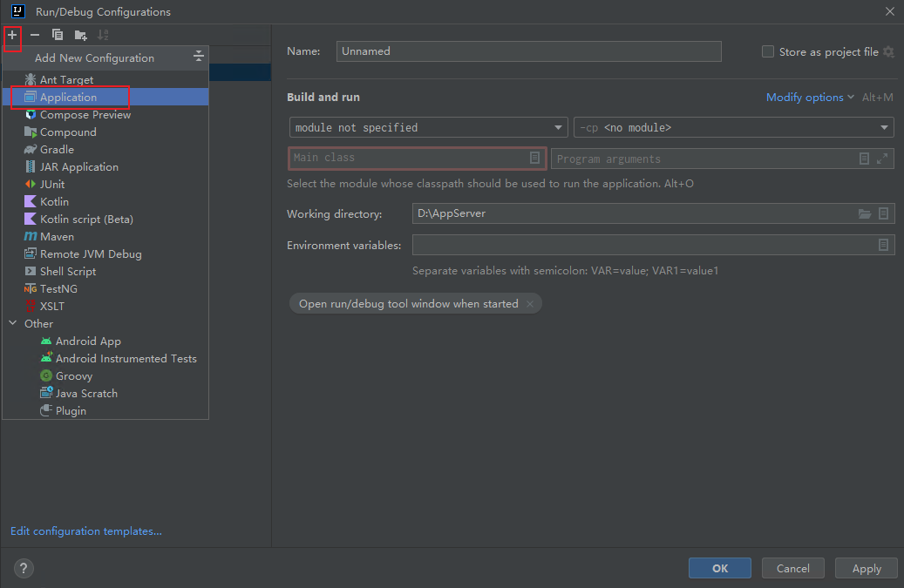The height and width of the screenshot is (588, 904).
Task: Click the Open run/debug tool window chip
Action: (415, 303)
